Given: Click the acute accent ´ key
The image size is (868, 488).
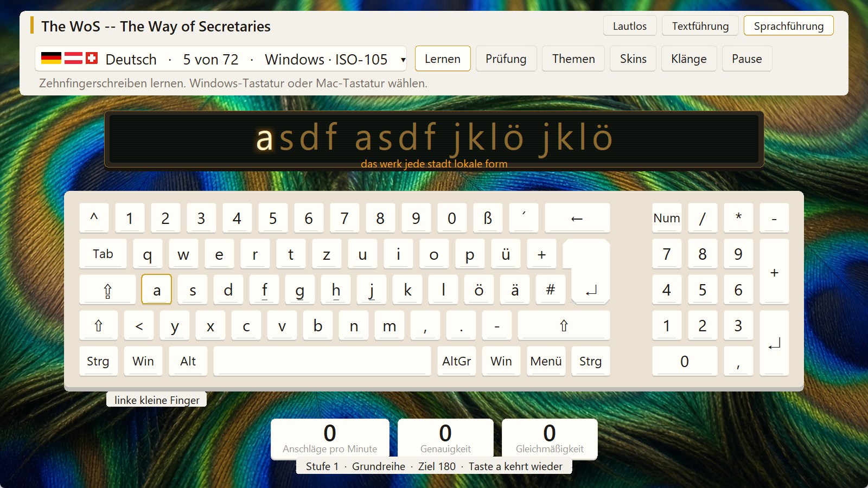Looking at the screenshot, I should click(524, 218).
